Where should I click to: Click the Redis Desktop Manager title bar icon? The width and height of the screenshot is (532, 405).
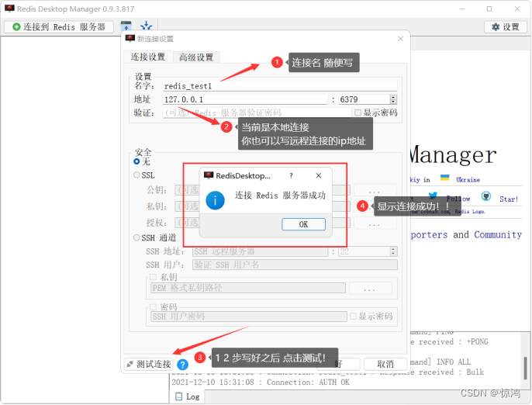coord(9,9)
